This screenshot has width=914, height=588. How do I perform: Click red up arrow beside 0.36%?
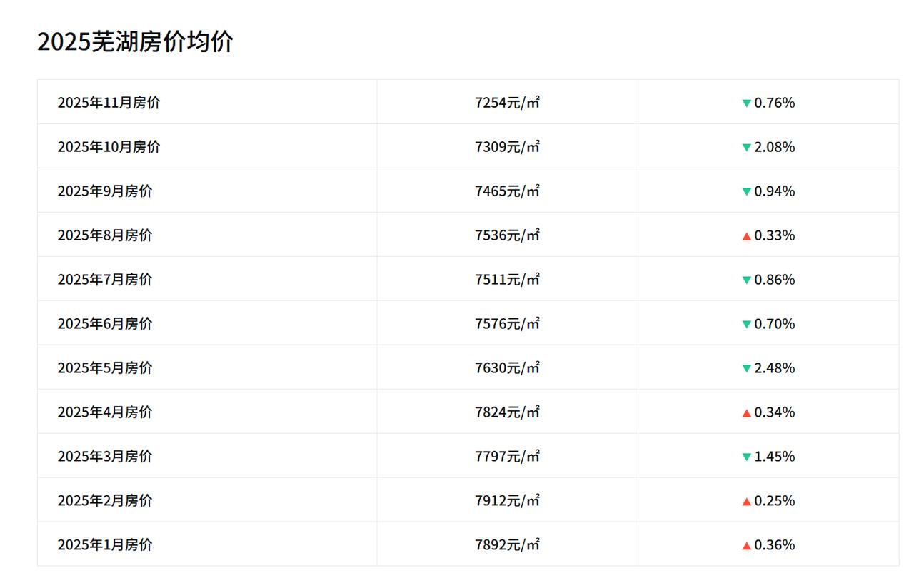click(746, 545)
